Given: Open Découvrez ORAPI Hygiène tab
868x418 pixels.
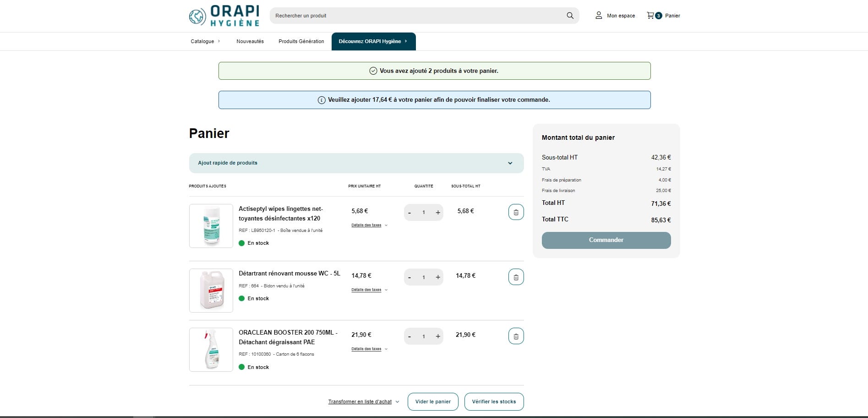Looking at the screenshot, I should click(x=374, y=41).
